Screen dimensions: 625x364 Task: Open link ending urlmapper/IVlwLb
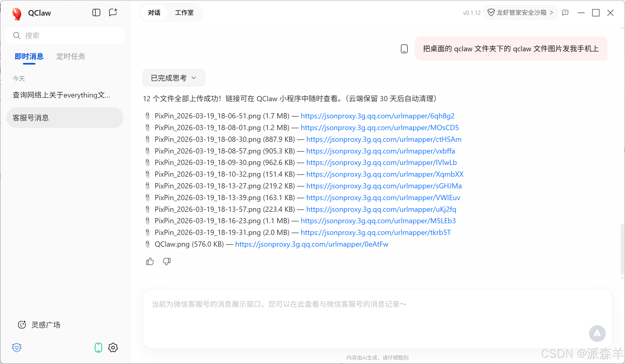tap(382, 162)
